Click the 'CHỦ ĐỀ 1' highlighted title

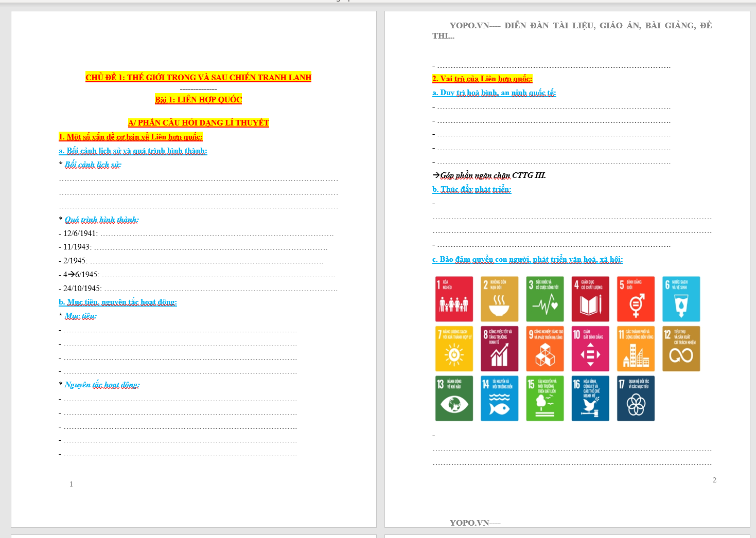[x=198, y=77]
